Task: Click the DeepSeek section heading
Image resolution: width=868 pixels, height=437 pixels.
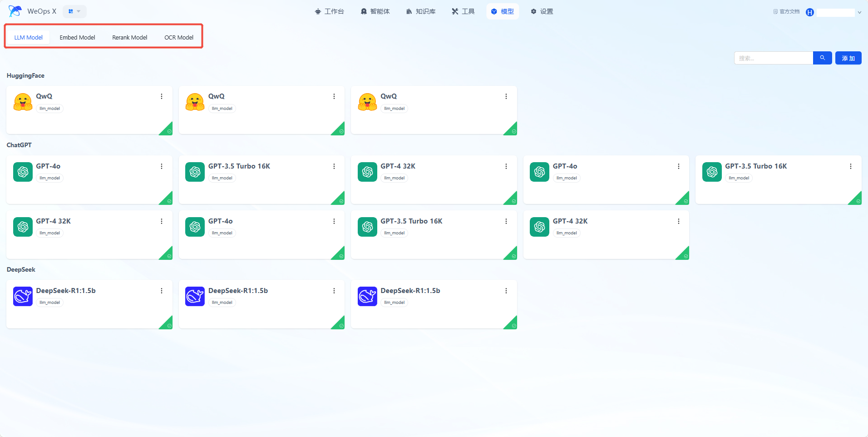Action: coord(21,270)
